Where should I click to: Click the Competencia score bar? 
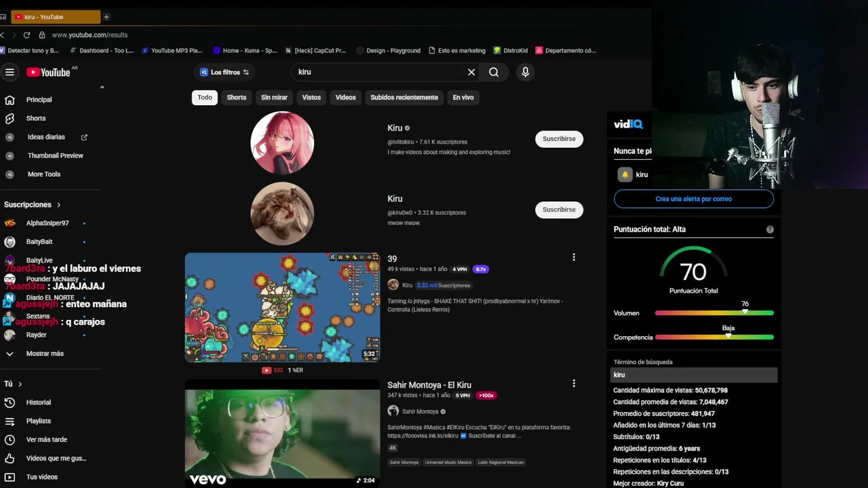point(714,337)
